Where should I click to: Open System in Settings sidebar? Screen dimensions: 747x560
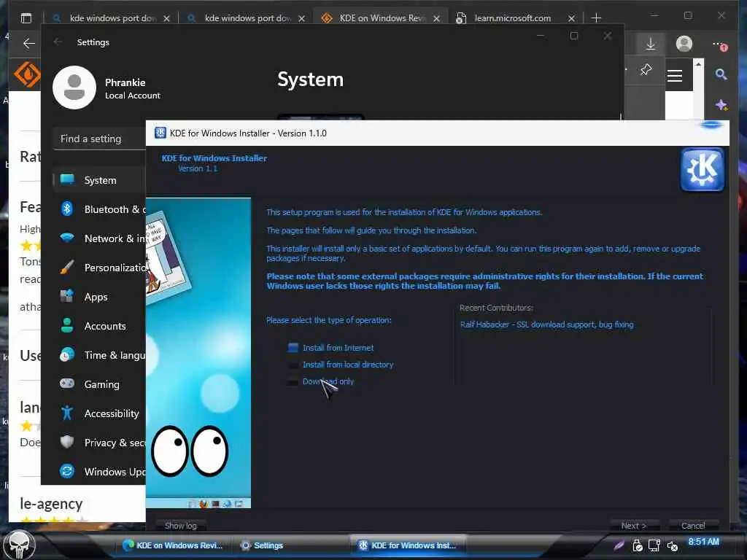(x=99, y=180)
